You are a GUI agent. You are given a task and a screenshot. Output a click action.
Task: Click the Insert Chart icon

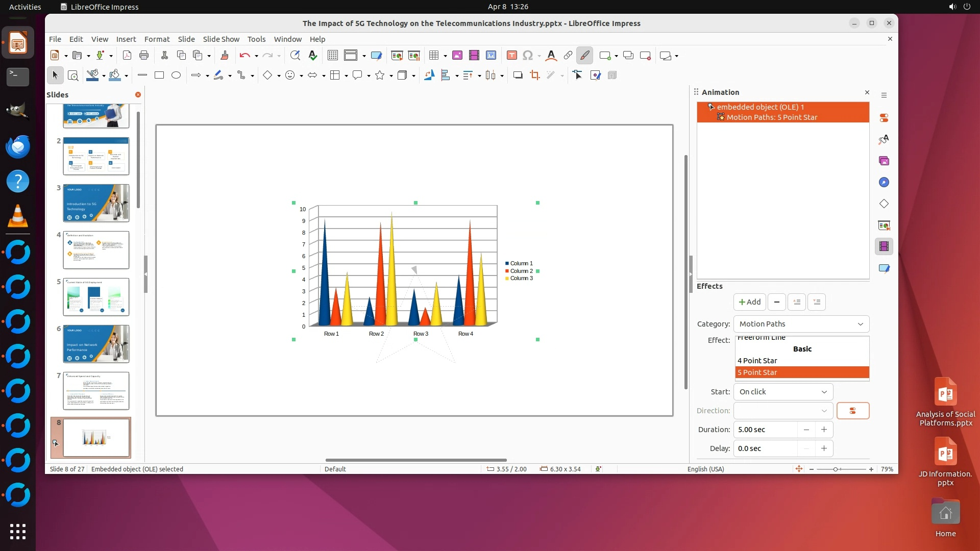491,56
